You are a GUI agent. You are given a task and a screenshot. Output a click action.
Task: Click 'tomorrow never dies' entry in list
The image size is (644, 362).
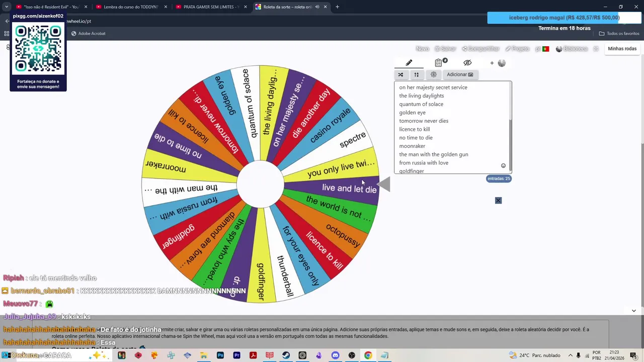point(424,121)
